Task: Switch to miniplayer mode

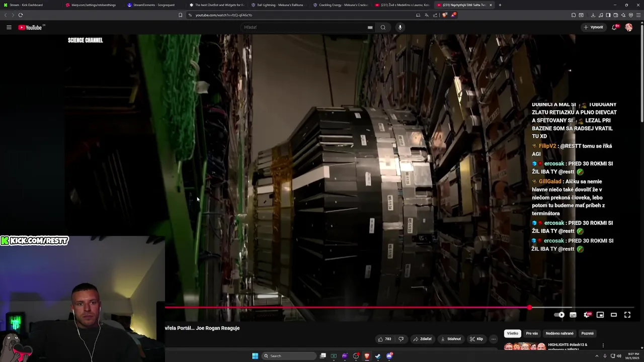Action: click(x=600, y=315)
